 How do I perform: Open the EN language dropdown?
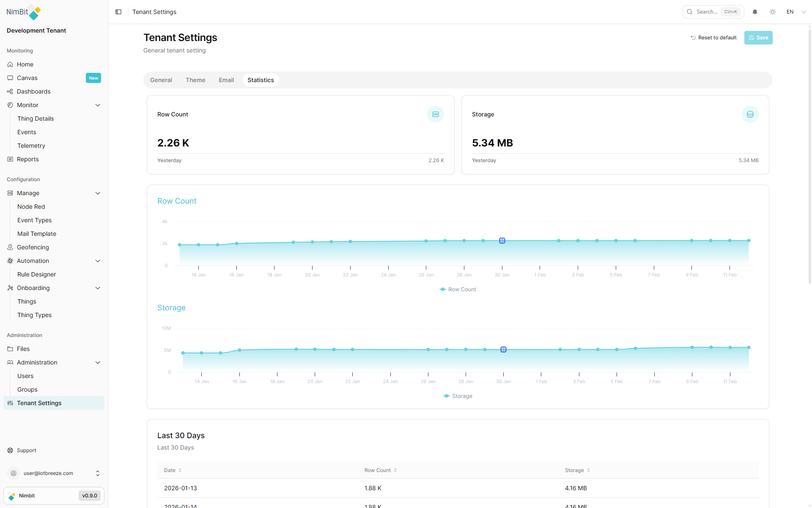[x=796, y=12]
